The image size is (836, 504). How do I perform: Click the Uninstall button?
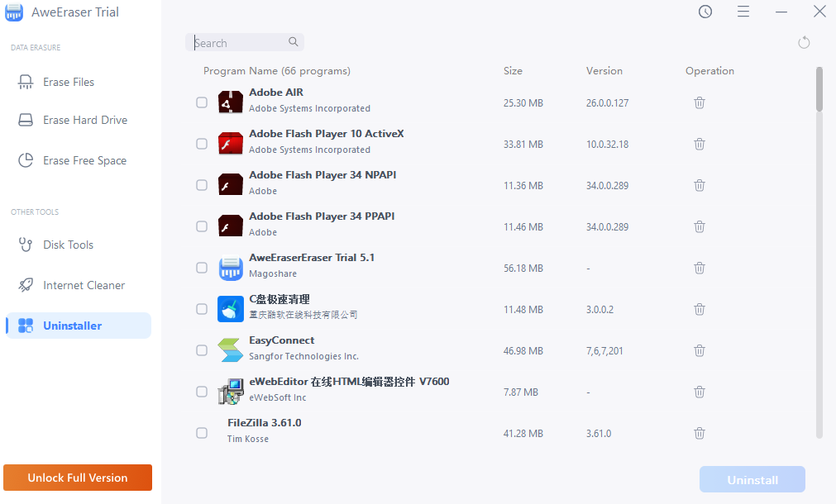pyautogui.click(x=752, y=479)
